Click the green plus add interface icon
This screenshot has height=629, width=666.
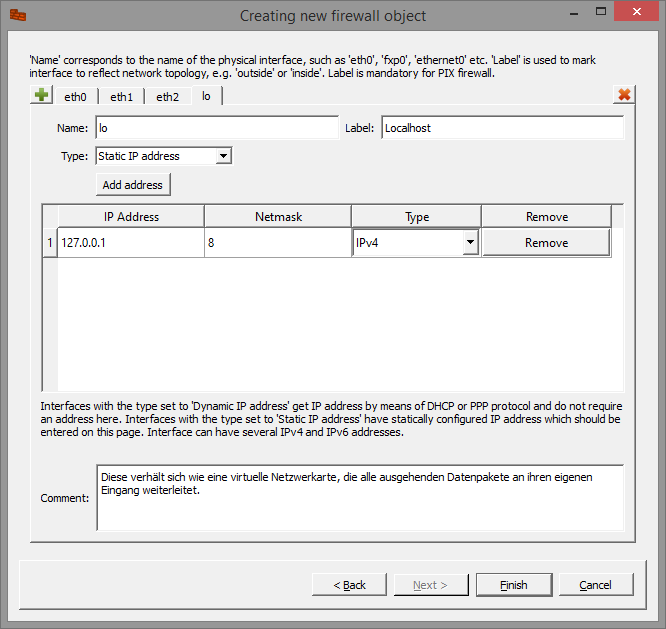tap(41, 95)
